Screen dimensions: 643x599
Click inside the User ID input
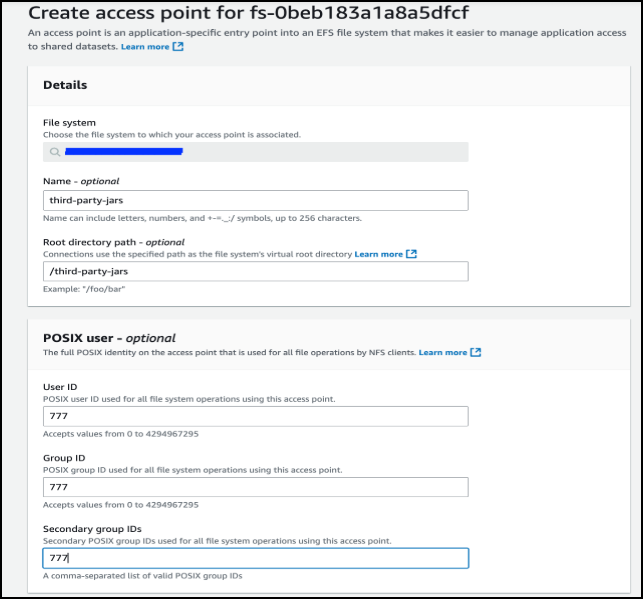coord(256,417)
